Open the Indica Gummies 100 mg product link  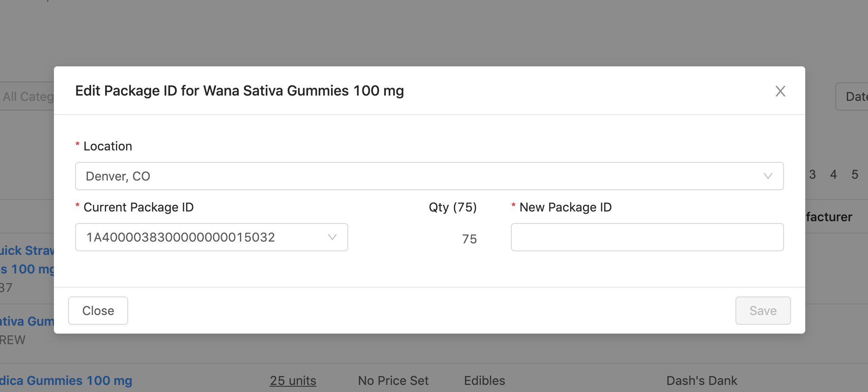point(66,380)
